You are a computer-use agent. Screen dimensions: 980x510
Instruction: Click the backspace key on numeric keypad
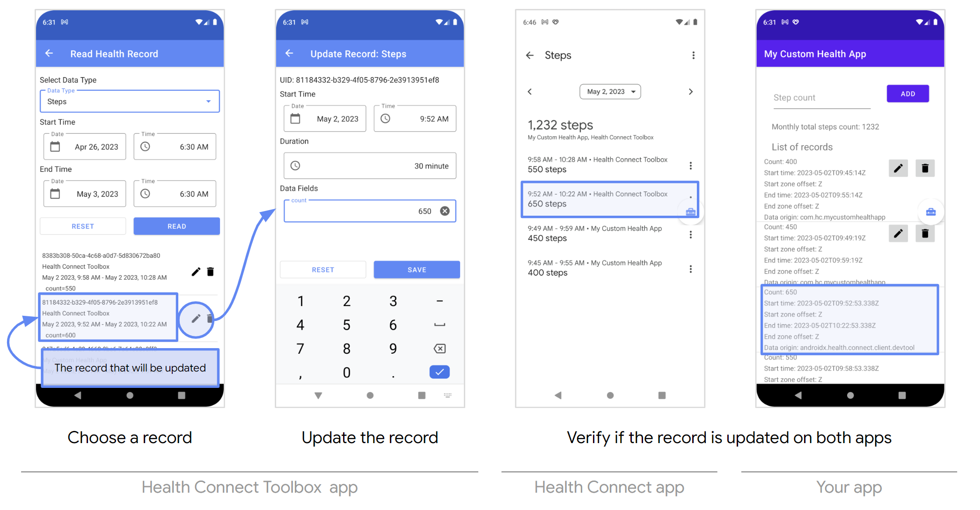pyautogui.click(x=437, y=349)
